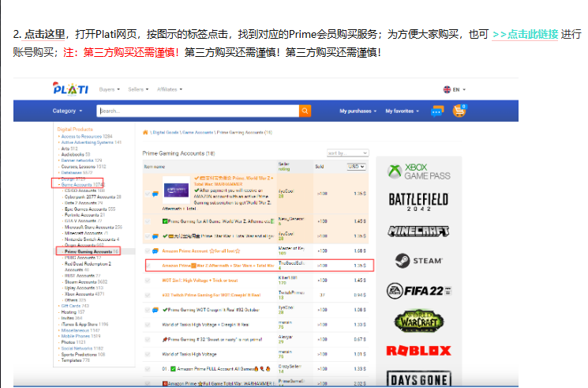Open Gift Cards category
This screenshot has height=388, width=588.
pyautogui.click(x=75, y=306)
